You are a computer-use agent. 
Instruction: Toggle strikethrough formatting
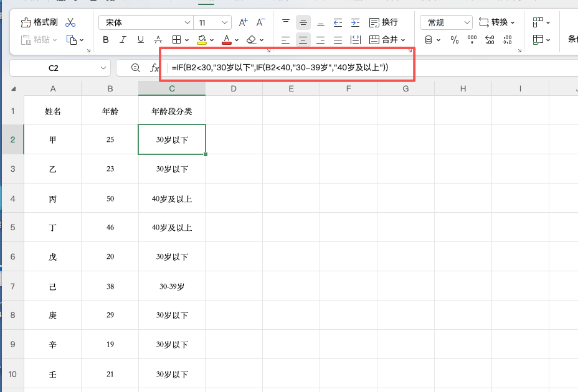tap(158, 39)
